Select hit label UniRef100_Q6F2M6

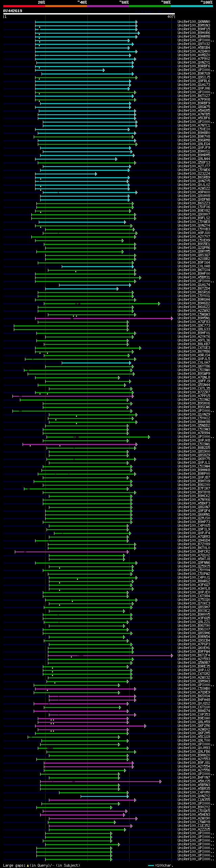(194, 726)
